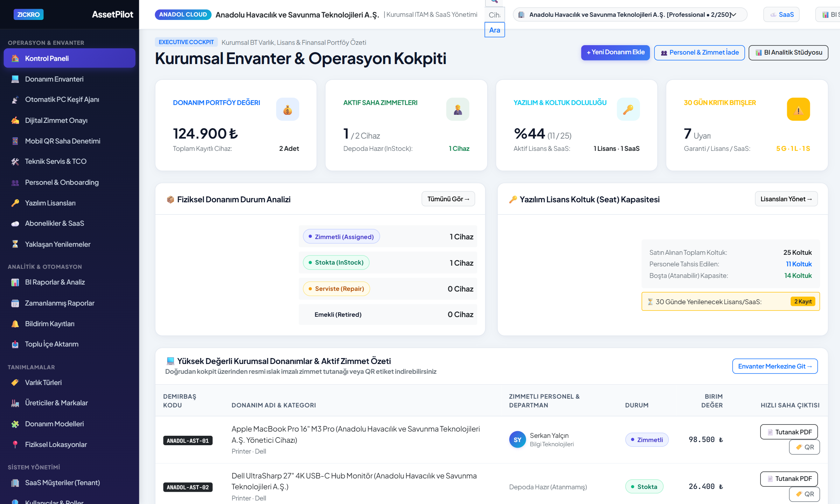Screen dimensions: 840x504
Task: Select the Zimmetli (Assigned) status chip
Action: click(341, 237)
